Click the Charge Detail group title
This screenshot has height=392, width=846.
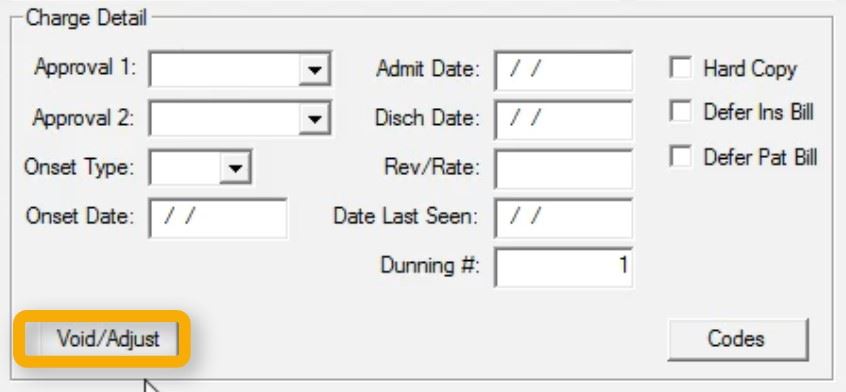click(86, 18)
